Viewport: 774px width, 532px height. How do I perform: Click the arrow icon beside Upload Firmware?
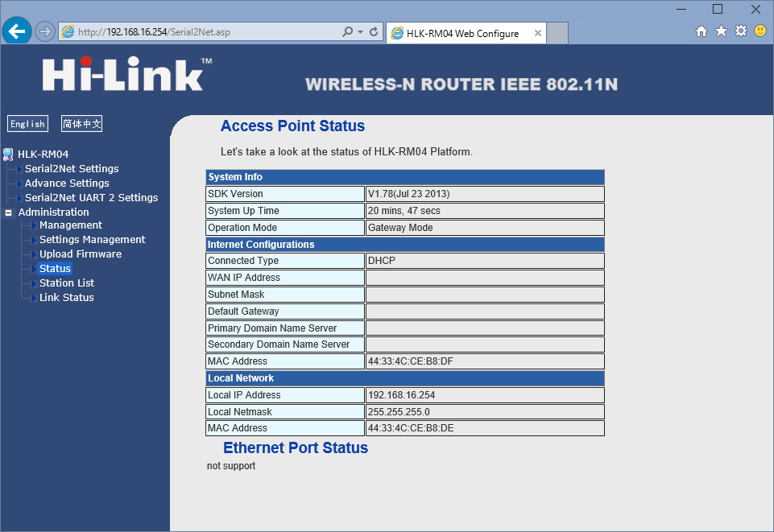coord(34,254)
